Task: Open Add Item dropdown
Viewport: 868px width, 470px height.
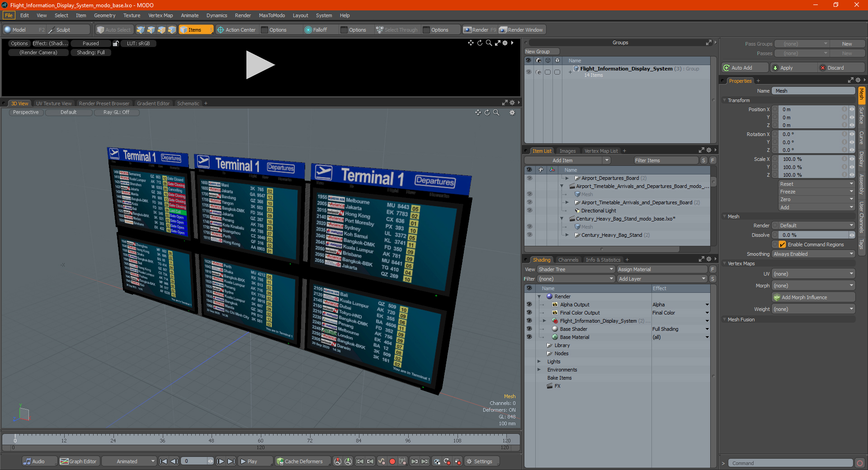Action: click(x=567, y=160)
